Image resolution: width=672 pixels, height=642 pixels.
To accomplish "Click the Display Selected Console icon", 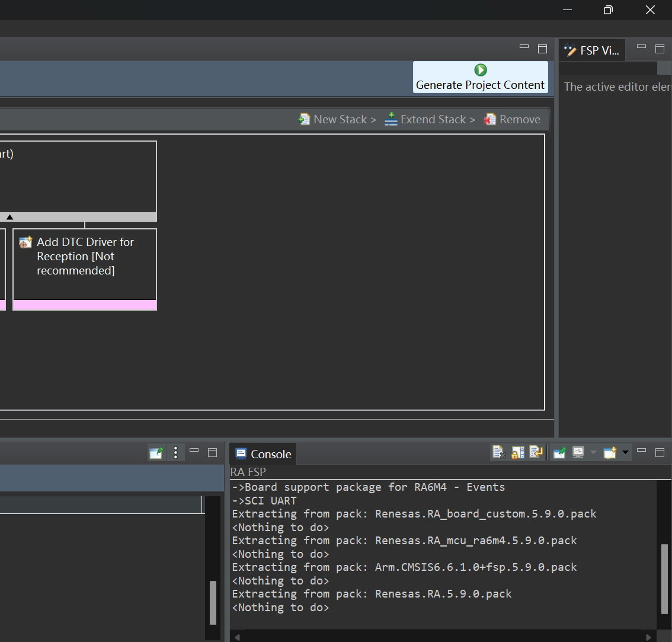I will pyautogui.click(x=578, y=452).
